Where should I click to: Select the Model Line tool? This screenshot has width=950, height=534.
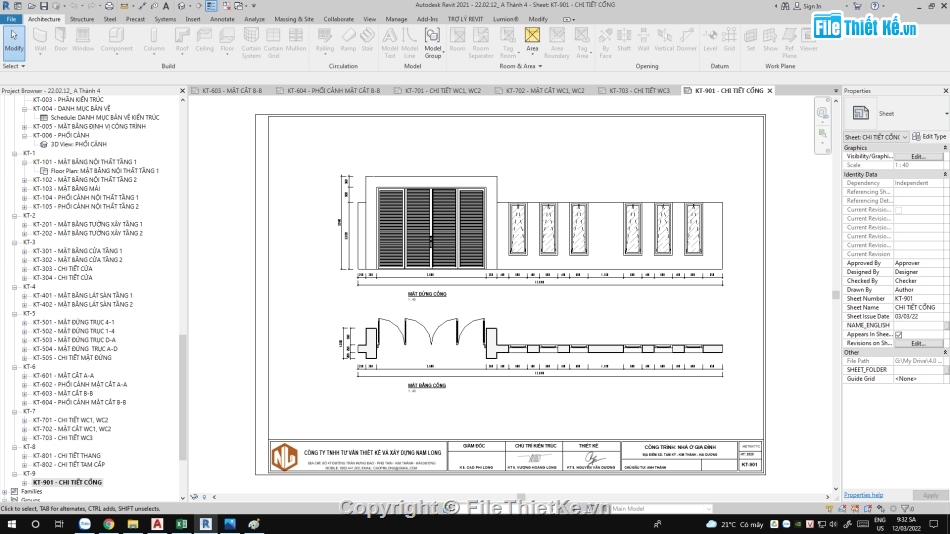[x=410, y=42]
